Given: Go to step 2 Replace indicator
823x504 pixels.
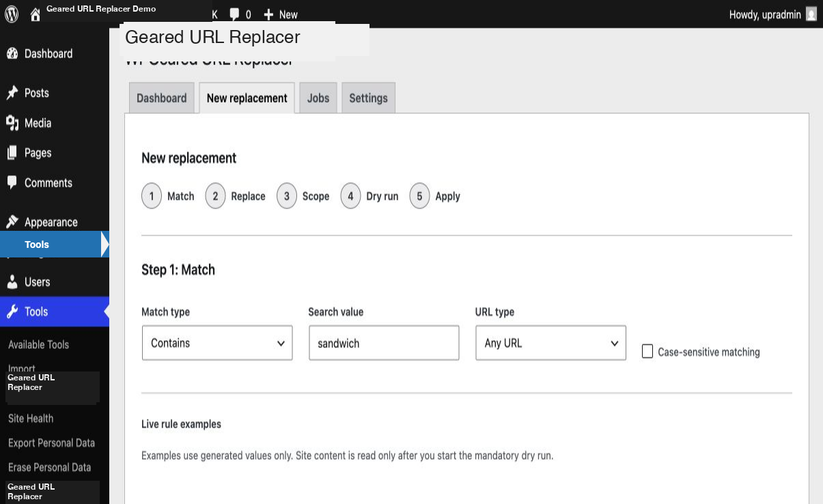Looking at the screenshot, I should [235, 196].
